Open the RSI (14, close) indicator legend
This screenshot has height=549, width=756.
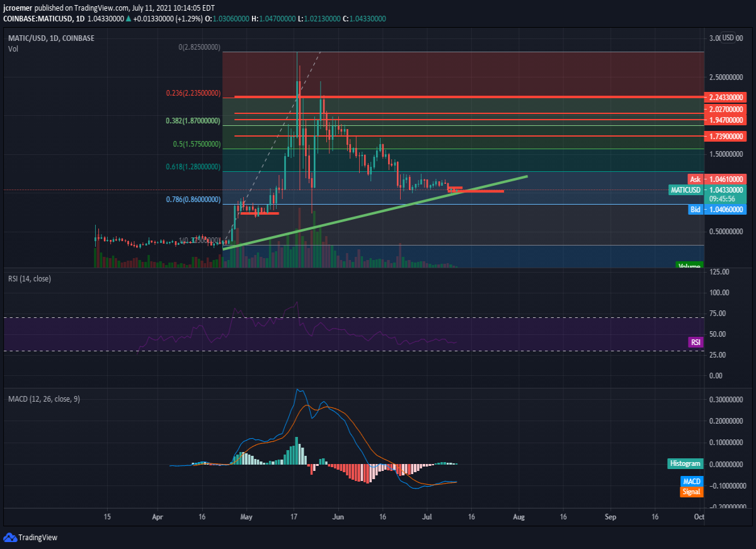tap(30, 278)
